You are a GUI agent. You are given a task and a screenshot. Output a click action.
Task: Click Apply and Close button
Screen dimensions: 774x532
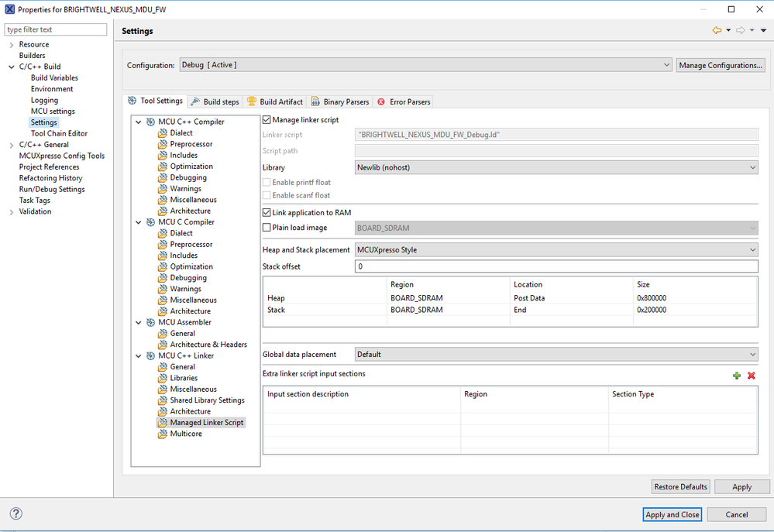[x=673, y=514]
